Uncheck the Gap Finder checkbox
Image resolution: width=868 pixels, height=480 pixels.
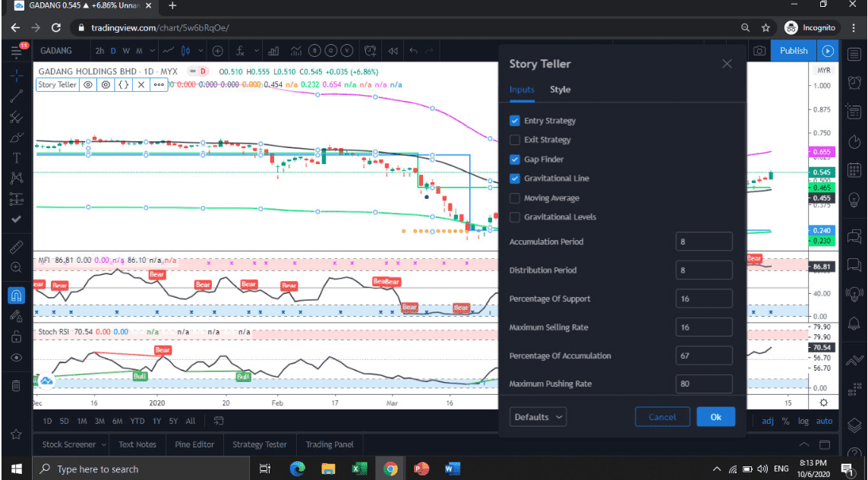(515, 159)
